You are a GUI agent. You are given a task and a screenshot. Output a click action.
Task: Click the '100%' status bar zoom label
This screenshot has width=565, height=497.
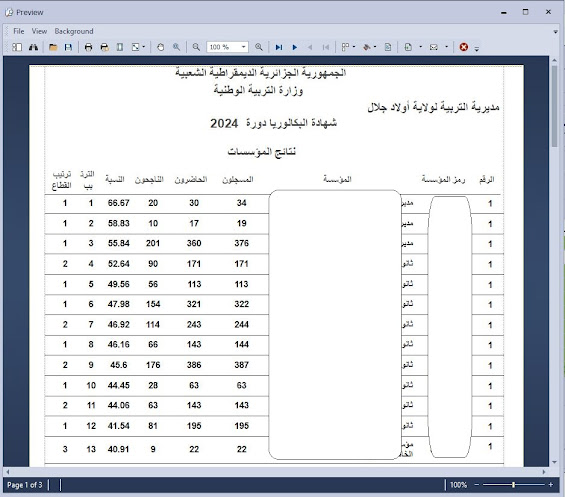(458, 485)
